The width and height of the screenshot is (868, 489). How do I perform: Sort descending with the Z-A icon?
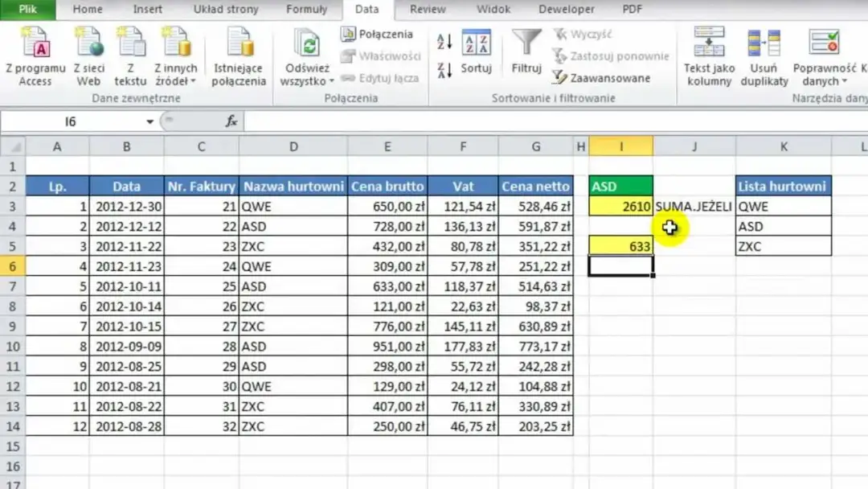444,69
